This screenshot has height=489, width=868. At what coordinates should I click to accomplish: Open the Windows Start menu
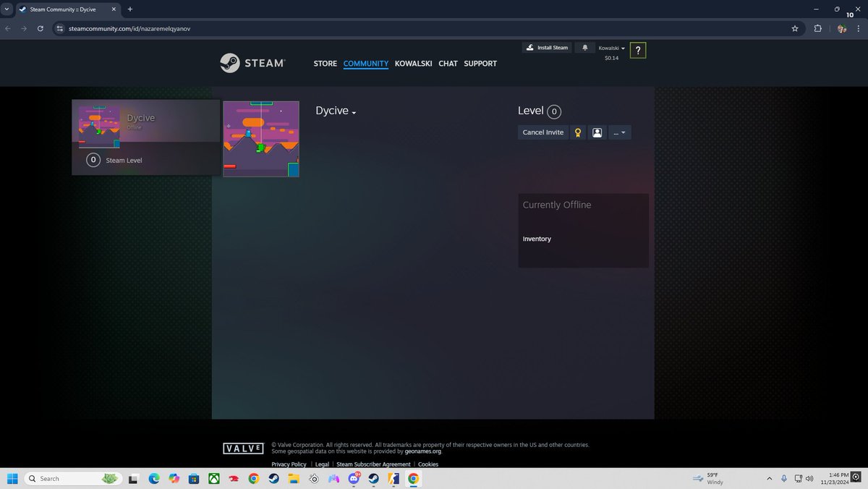12,478
